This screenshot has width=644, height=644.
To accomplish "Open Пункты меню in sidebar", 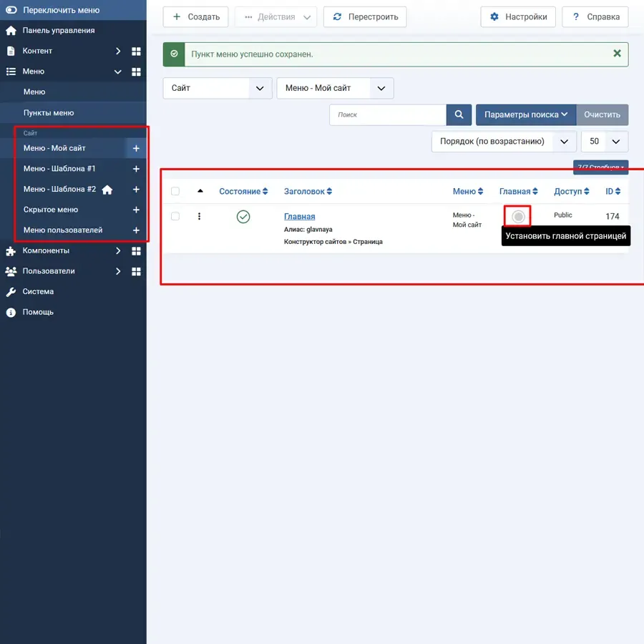I will click(49, 113).
